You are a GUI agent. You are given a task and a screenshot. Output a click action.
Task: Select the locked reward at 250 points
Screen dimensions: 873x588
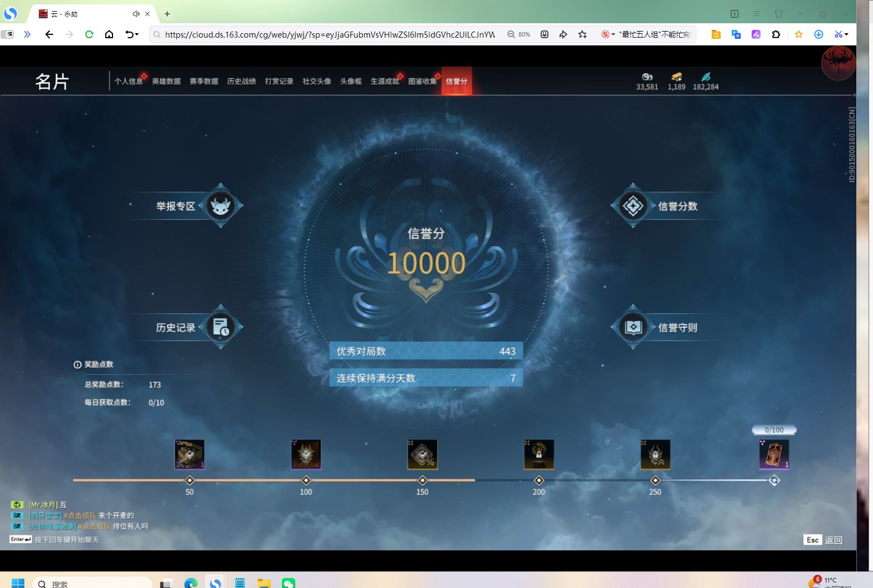click(x=655, y=454)
